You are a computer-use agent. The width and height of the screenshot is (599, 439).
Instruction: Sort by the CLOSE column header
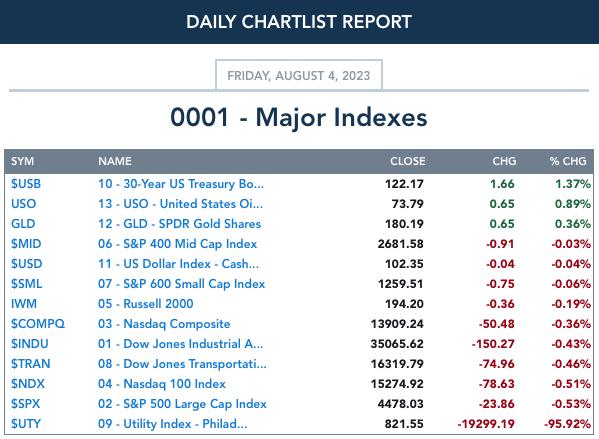click(x=408, y=161)
